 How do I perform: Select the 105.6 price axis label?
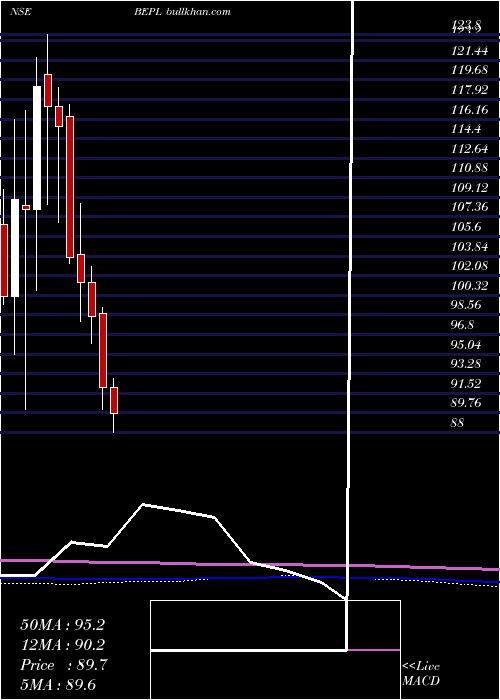466,227
